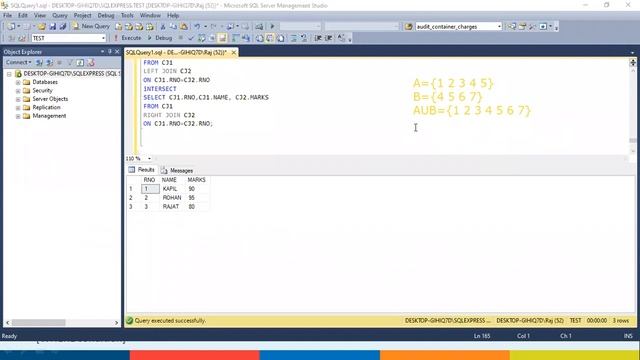Select the Server Objects tree item
640x360 pixels.
(x=50, y=99)
